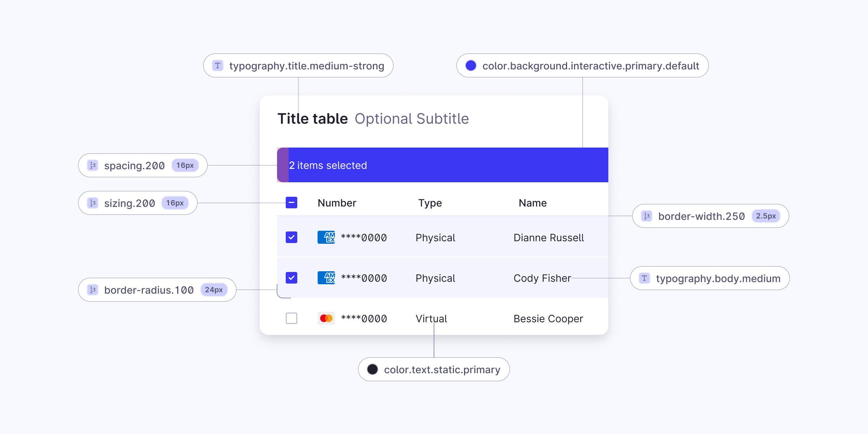The width and height of the screenshot is (868, 434).
Task: Click the T icon in typography.body.medium tag
Action: [644, 278]
